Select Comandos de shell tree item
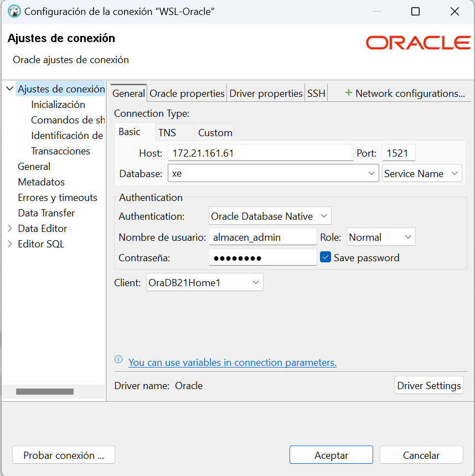The width and height of the screenshot is (475, 476). pyautogui.click(x=68, y=120)
